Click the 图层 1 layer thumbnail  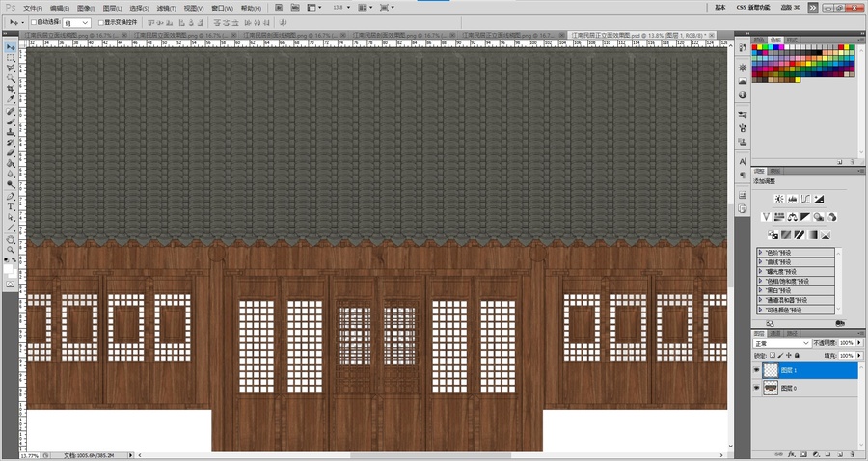pos(770,370)
